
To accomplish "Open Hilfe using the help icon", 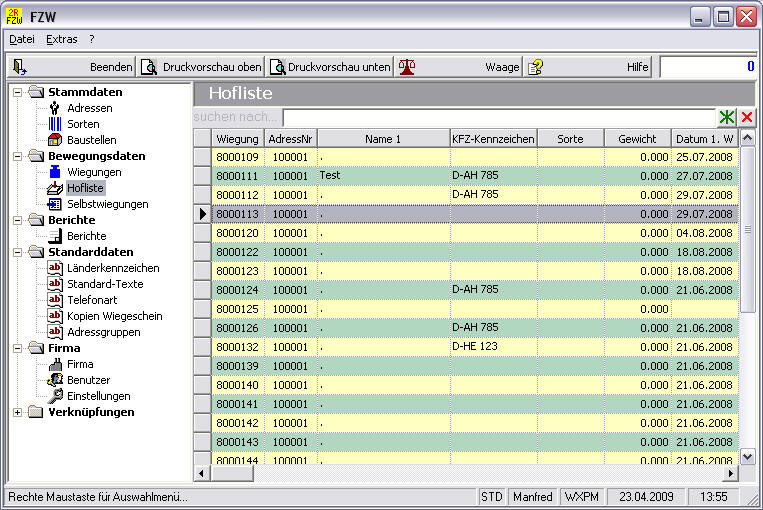I will point(536,67).
